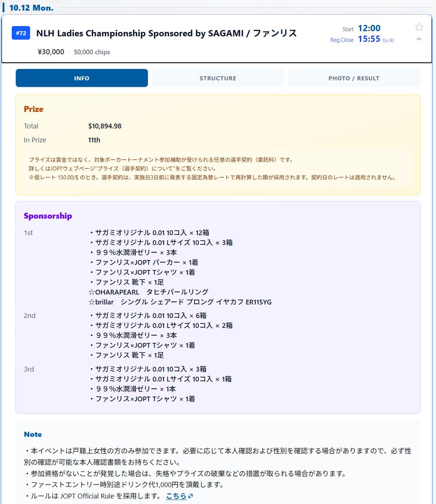The height and width of the screenshot is (504, 436).
Task: Click the (Lv.9) level label
Action: pos(388,40)
